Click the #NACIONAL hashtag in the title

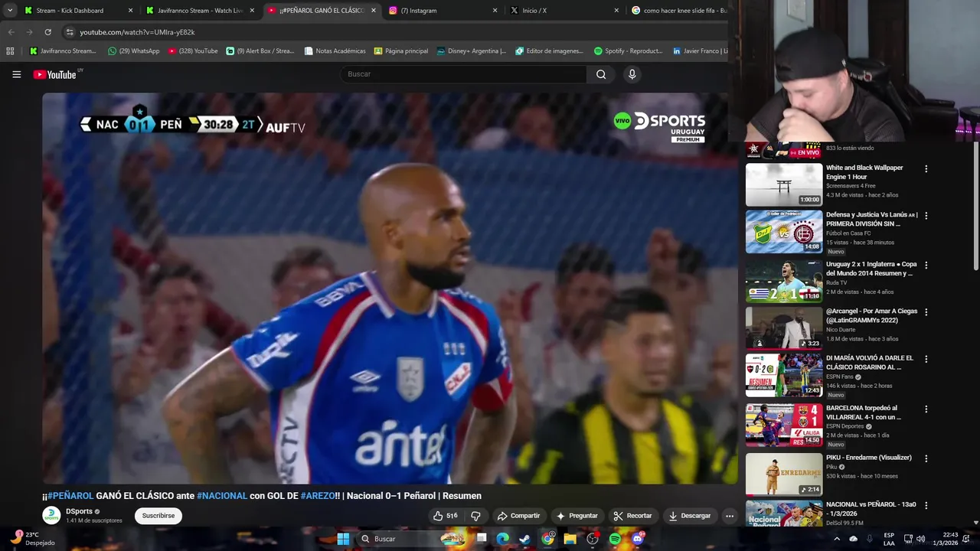pyautogui.click(x=222, y=496)
